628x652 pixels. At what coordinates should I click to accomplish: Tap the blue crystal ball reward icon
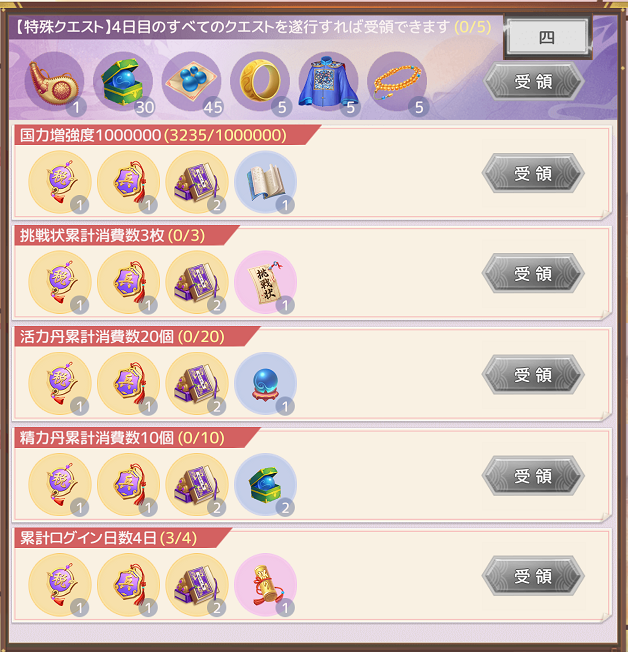coord(265,383)
